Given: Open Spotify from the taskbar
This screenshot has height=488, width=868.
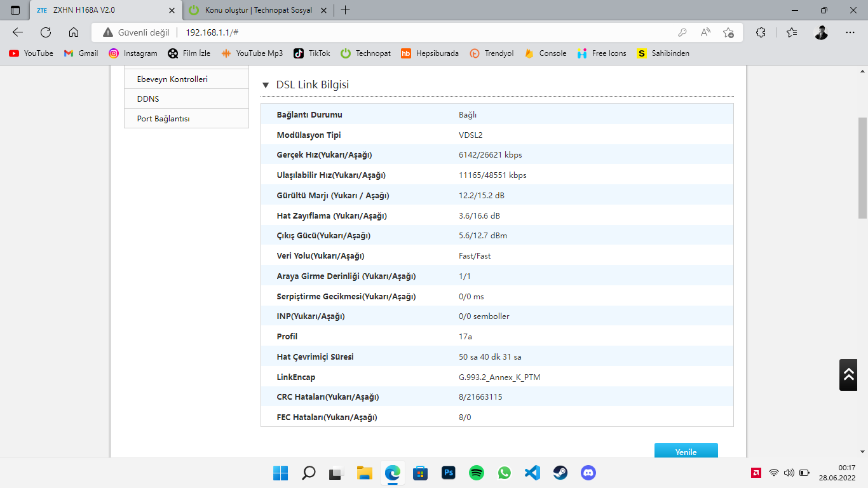Looking at the screenshot, I should (x=477, y=473).
